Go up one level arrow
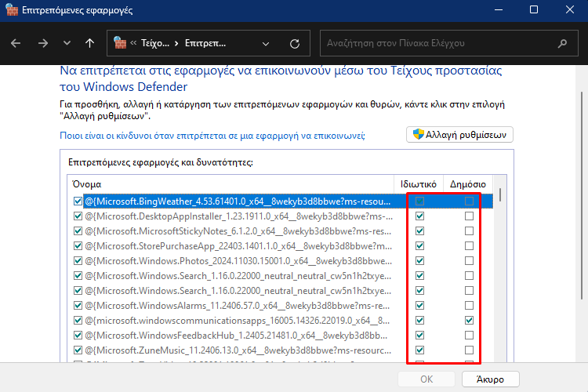Screen dimensions: 588x392 click(89, 44)
